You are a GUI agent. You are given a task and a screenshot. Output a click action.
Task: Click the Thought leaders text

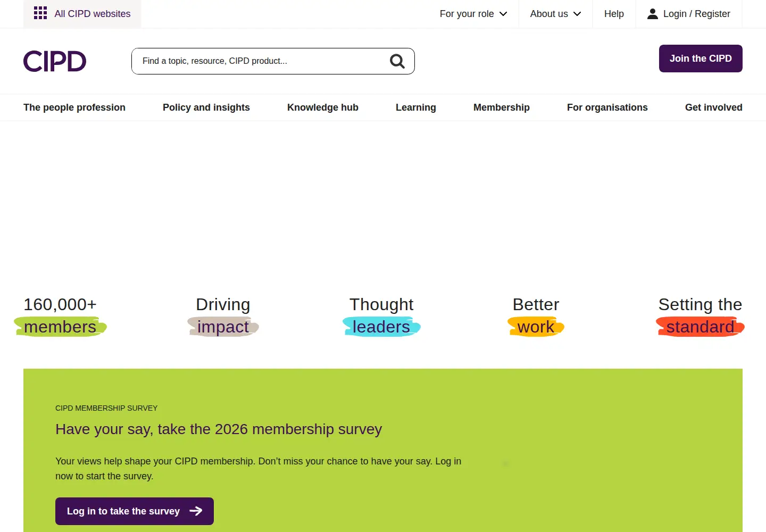click(381, 315)
